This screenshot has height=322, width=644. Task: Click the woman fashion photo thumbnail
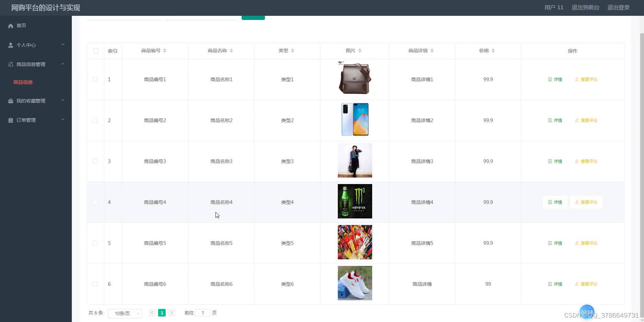click(x=355, y=160)
